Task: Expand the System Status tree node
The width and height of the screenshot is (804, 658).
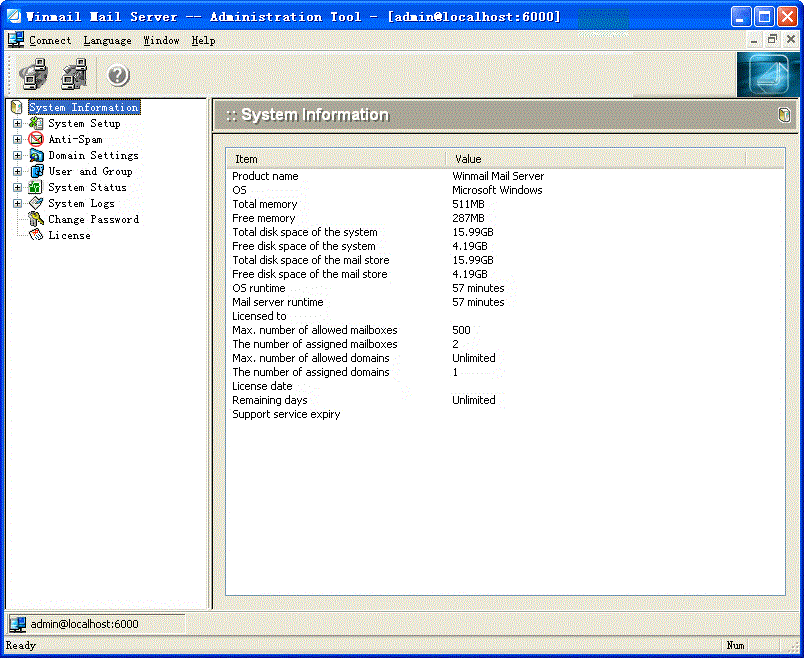Action: tap(17, 188)
